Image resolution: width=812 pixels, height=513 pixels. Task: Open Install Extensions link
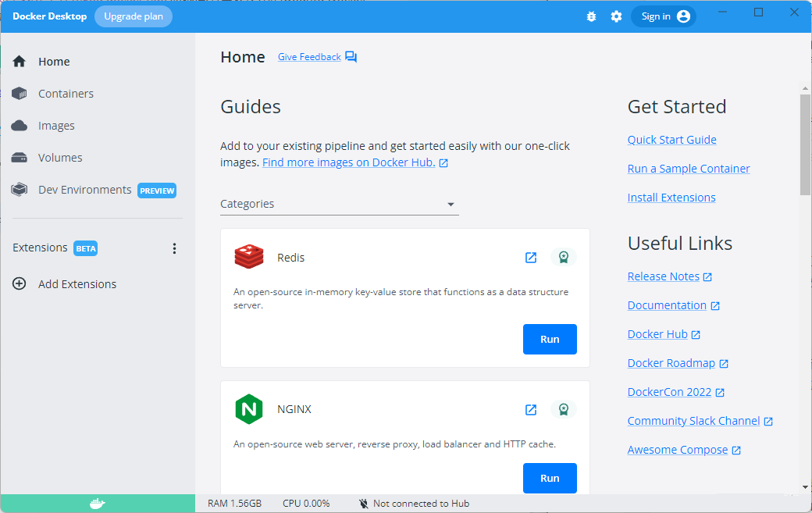(671, 198)
